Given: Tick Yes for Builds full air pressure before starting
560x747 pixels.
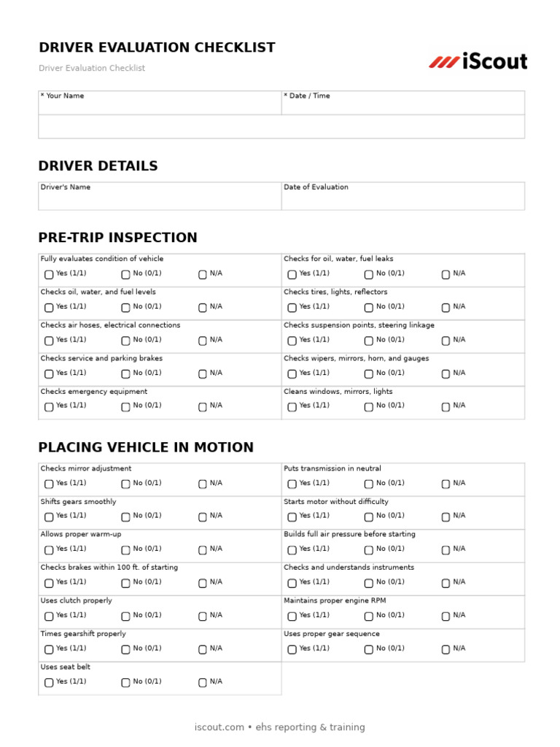Looking at the screenshot, I should (x=292, y=550).
